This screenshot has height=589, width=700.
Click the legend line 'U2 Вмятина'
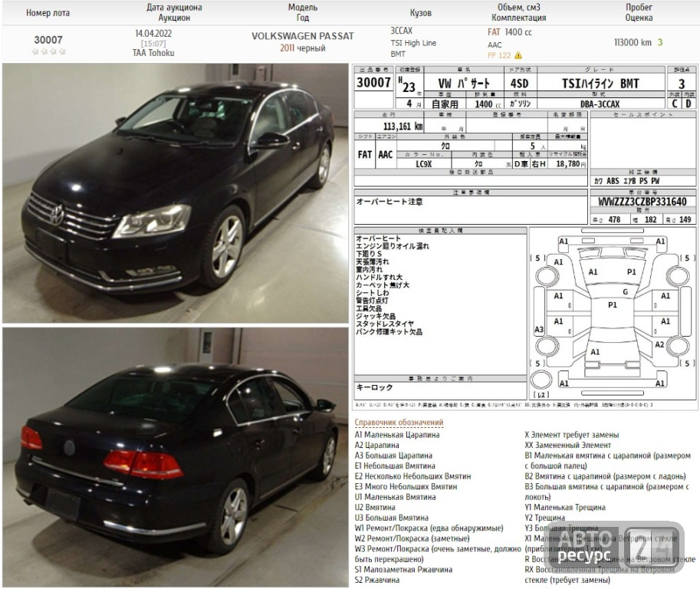pos(375,507)
